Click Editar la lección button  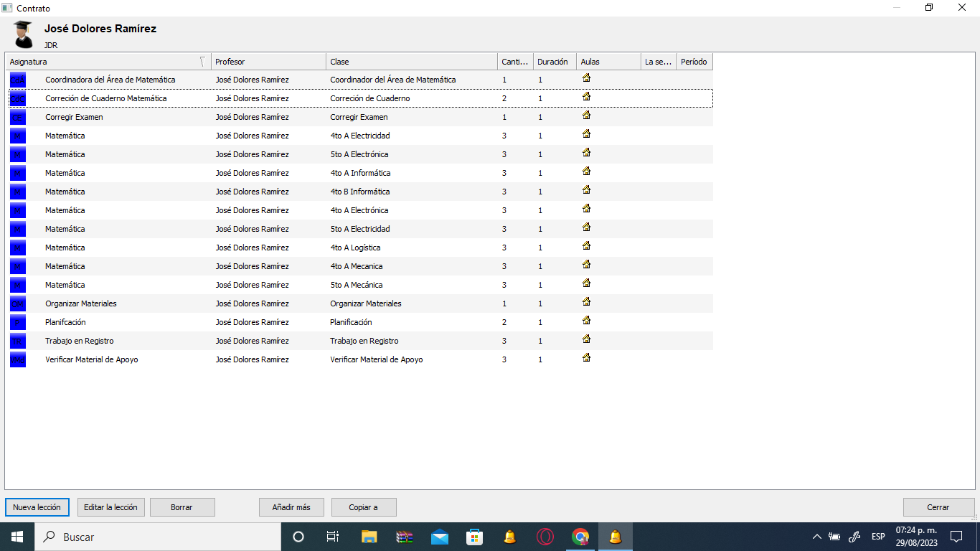[x=110, y=507]
